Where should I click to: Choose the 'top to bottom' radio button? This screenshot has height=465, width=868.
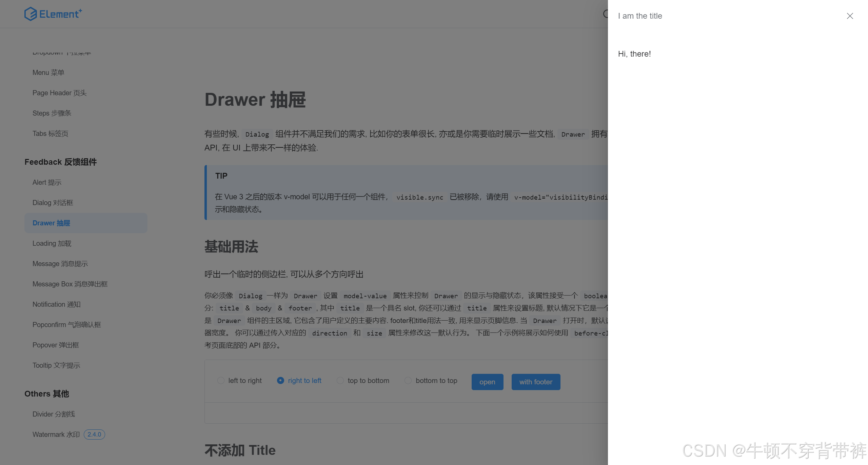340,381
